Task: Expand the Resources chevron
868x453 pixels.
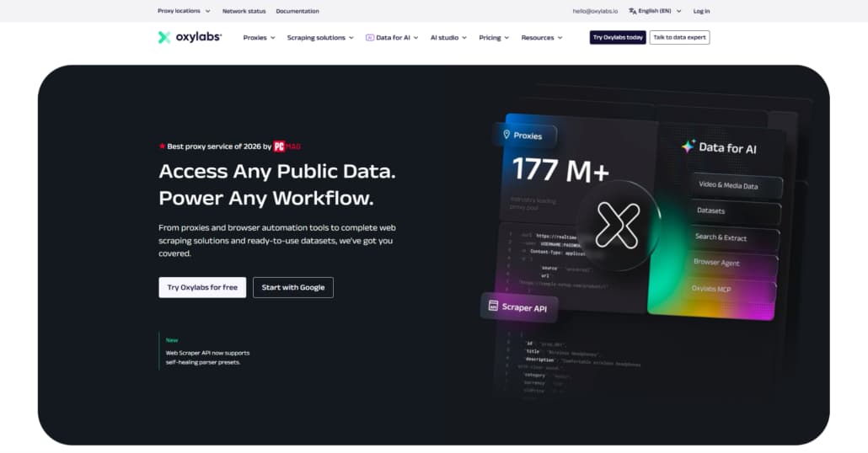Action: 560,38
